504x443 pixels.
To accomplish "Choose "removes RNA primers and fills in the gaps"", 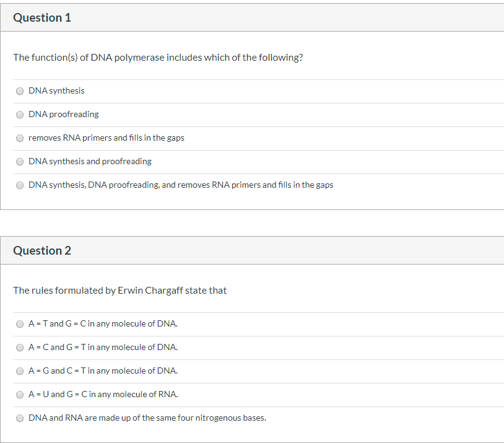I will point(20,138).
